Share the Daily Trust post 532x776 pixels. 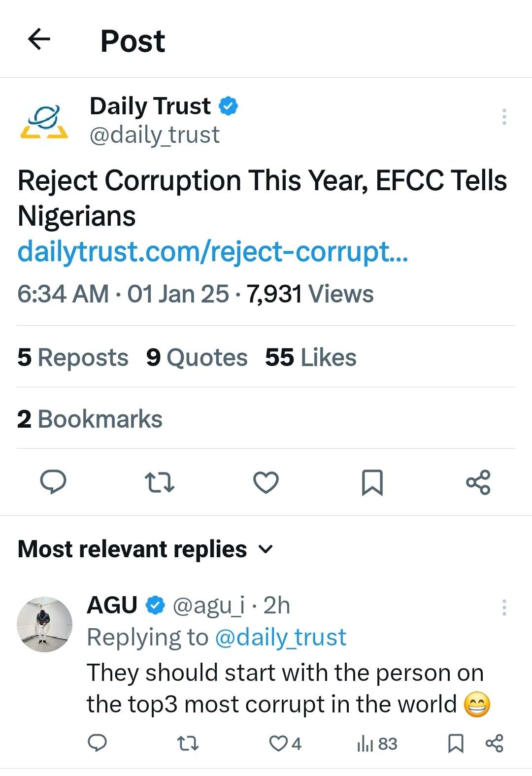[x=478, y=482]
